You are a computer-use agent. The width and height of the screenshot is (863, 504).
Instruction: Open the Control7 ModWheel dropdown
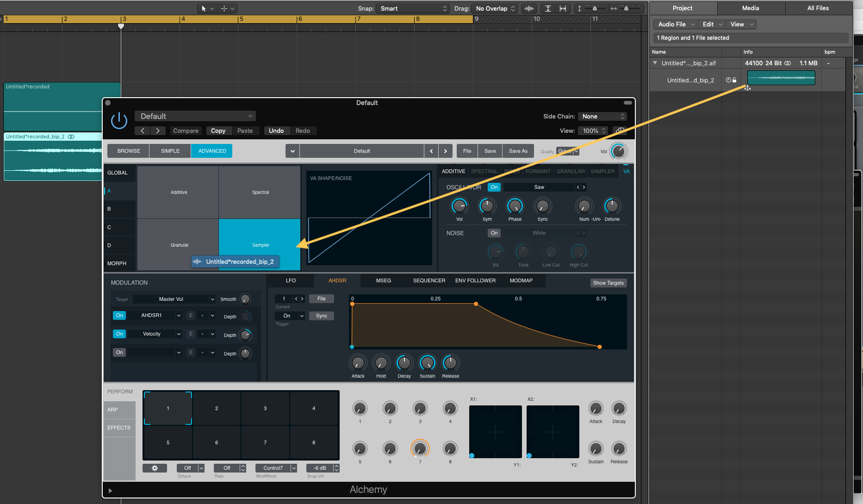tap(276, 468)
